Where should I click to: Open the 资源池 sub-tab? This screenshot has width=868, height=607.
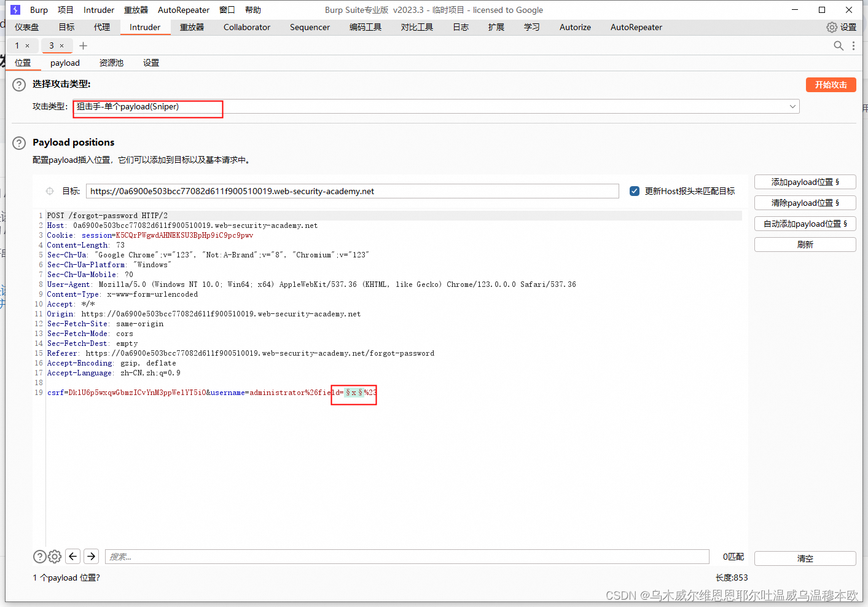click(111, 63)
